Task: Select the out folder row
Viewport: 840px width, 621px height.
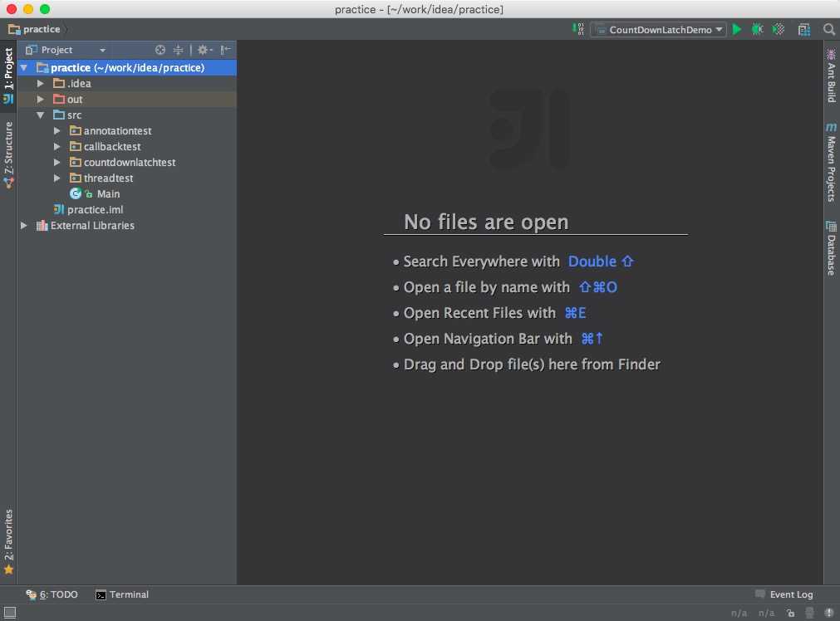Action: pos(126,99)
